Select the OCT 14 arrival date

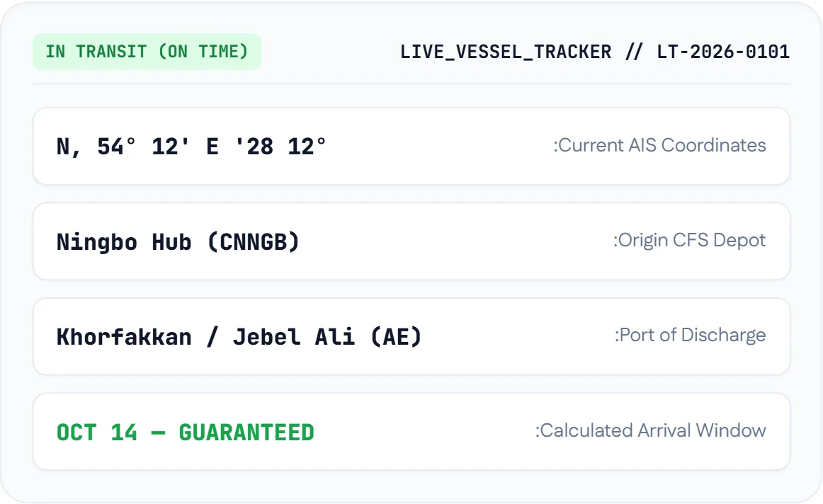tap(97, 433)
